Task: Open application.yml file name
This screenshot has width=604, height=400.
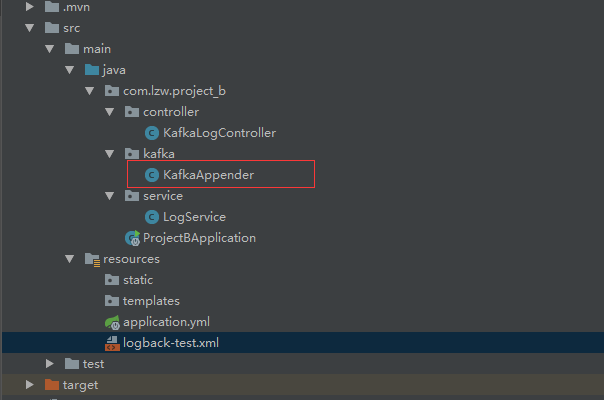Action: 166,322
